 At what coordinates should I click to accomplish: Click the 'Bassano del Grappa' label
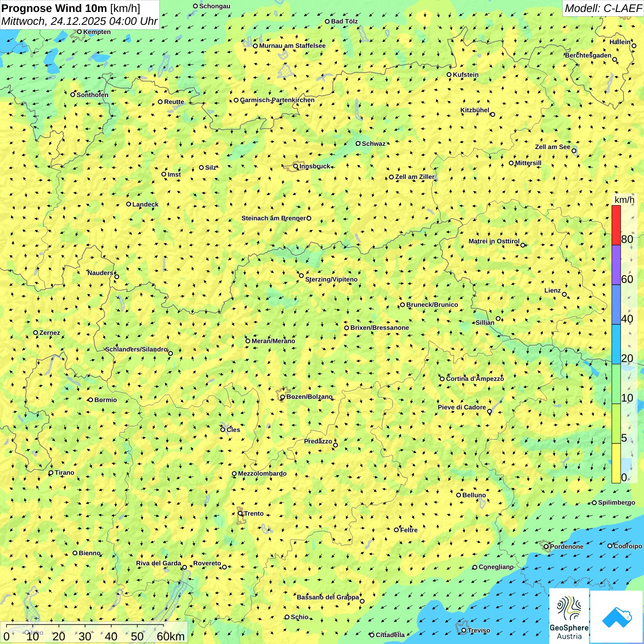coord(328,597)
